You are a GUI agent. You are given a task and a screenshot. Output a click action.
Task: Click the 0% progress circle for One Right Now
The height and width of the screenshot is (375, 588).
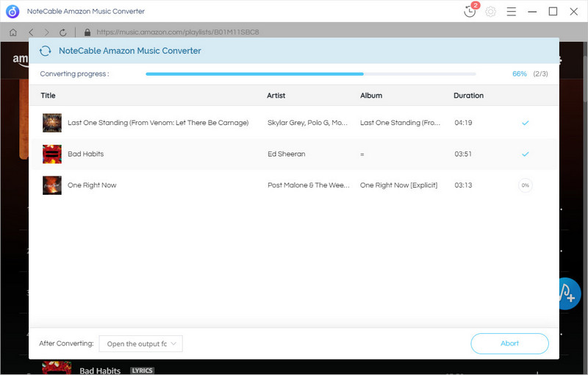(525, 185)
